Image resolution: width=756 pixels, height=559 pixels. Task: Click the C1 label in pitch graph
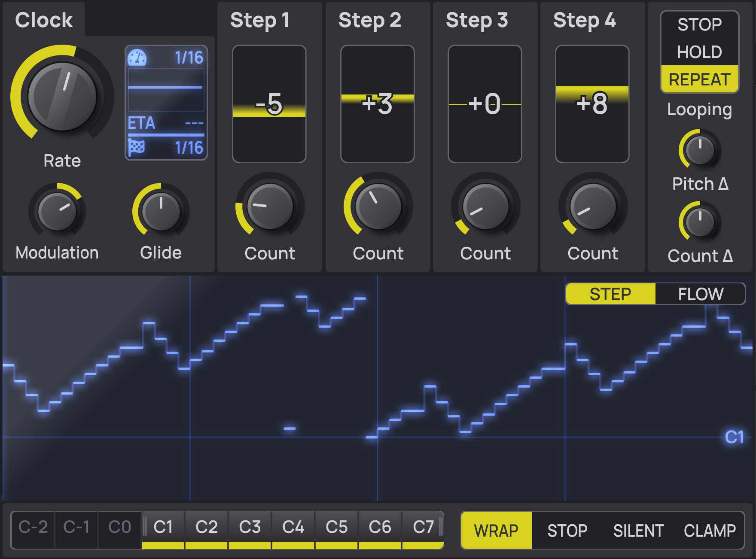pyautogui.click(x=734, y=437)
